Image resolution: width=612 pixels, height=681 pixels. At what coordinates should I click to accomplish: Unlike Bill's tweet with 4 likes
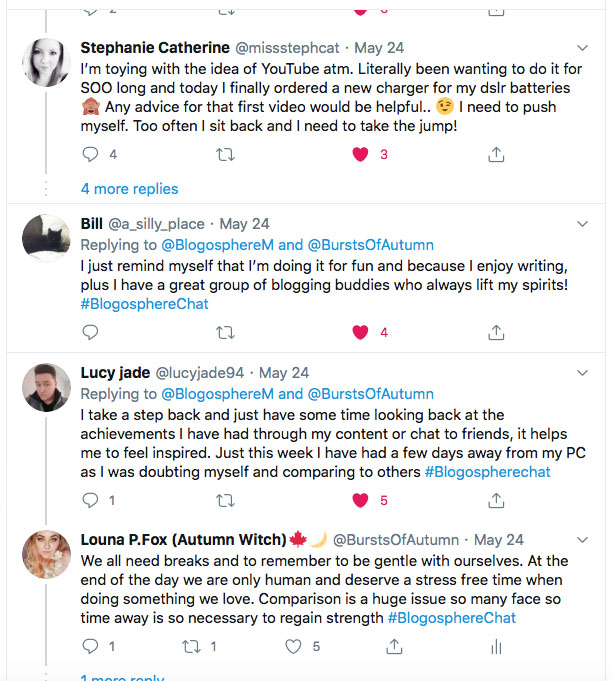click(x=360, y=332)
